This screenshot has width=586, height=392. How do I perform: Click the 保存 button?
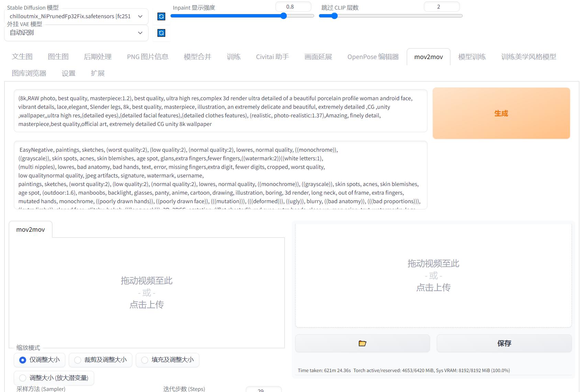pyautogui.click(x=504, y=343)
